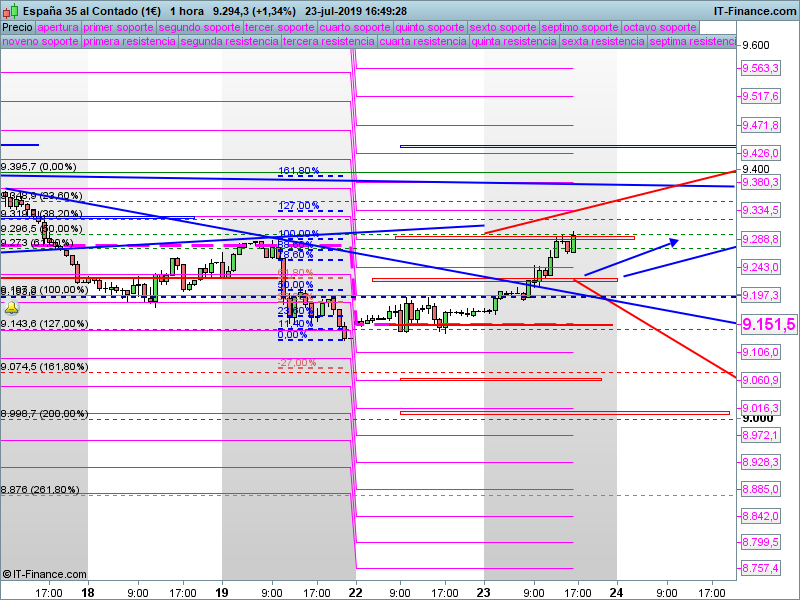Open the tercera resistencia label

point(329,41)
